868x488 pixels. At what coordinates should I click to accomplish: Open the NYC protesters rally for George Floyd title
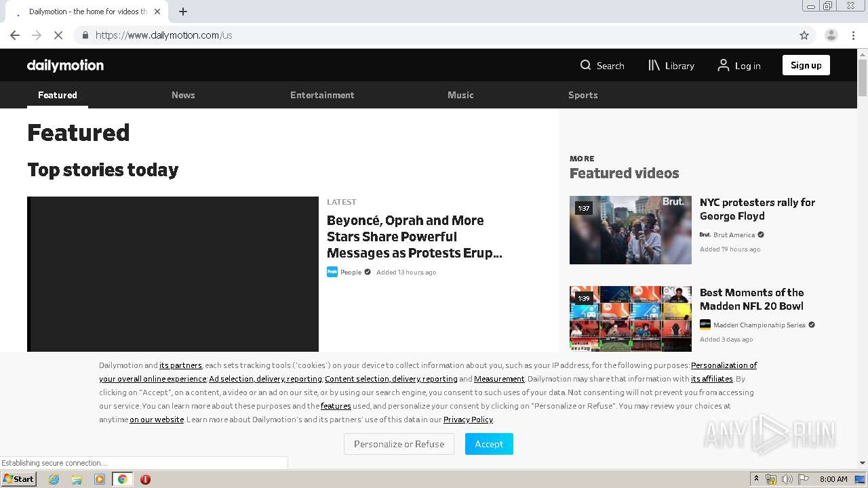(757, 209)
